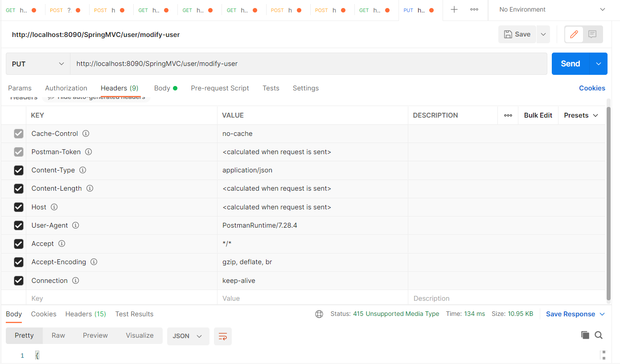Viewport: 620px width, 364px height.
Task: Open the Authorization tab
Action: pyautogui.click(x=66, y=88)
